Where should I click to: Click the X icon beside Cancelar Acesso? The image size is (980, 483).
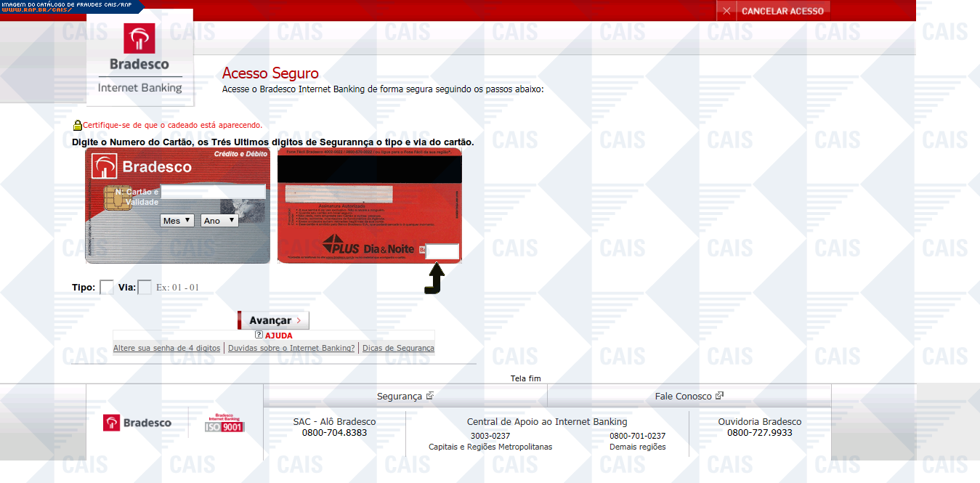click(726, 11)
